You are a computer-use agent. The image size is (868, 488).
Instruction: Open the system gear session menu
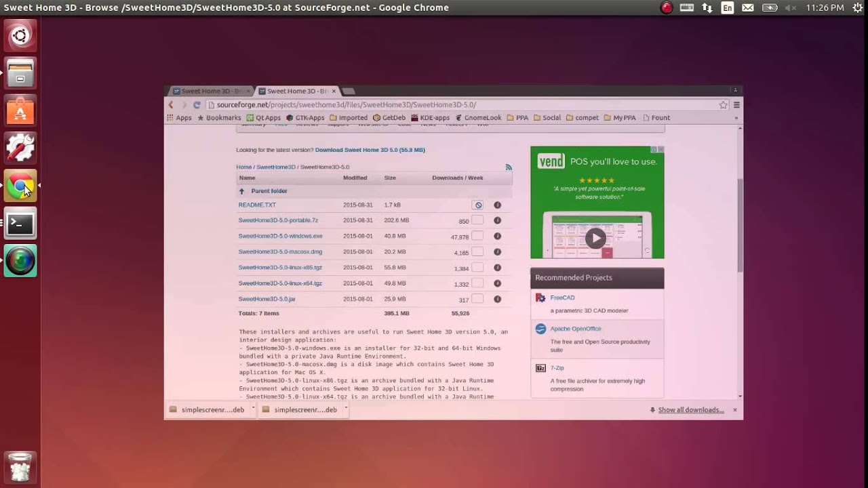coord(857,7)
